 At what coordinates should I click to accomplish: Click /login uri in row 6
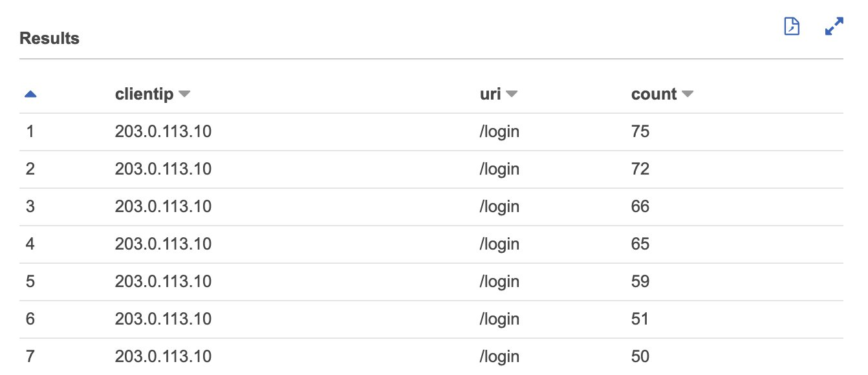click(x=499, y=319)
